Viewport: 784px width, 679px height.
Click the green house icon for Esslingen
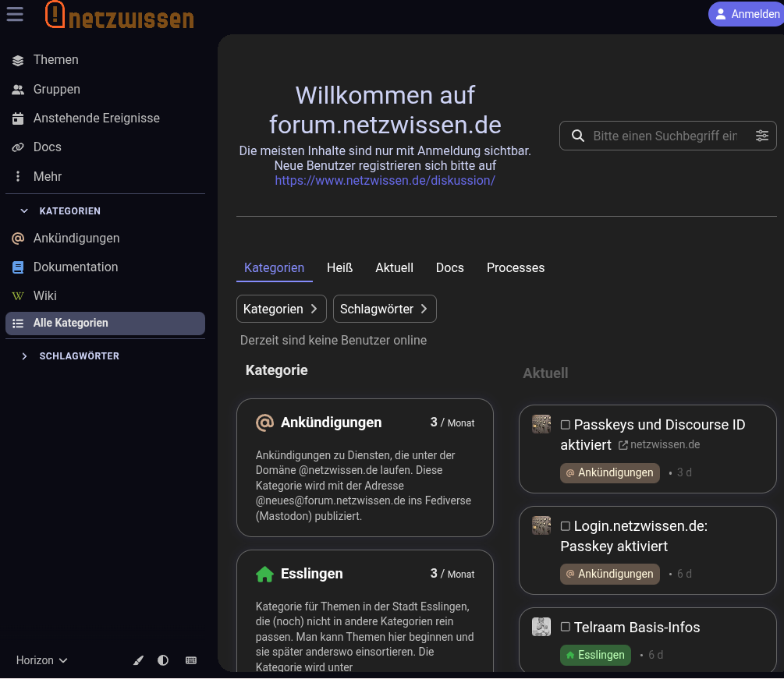(264, 575)
